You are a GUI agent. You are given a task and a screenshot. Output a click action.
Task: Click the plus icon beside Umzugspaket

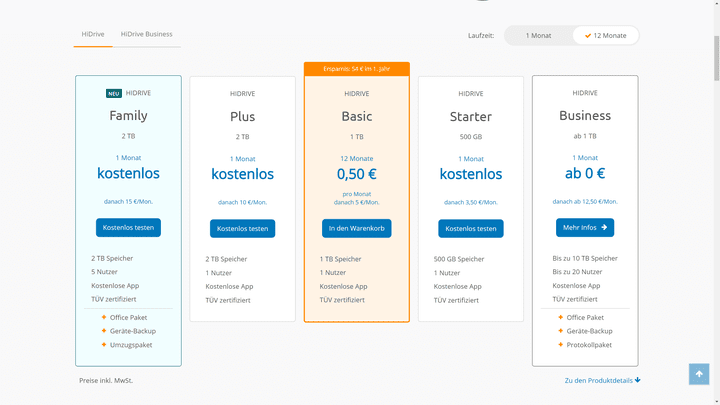point(103,345)
